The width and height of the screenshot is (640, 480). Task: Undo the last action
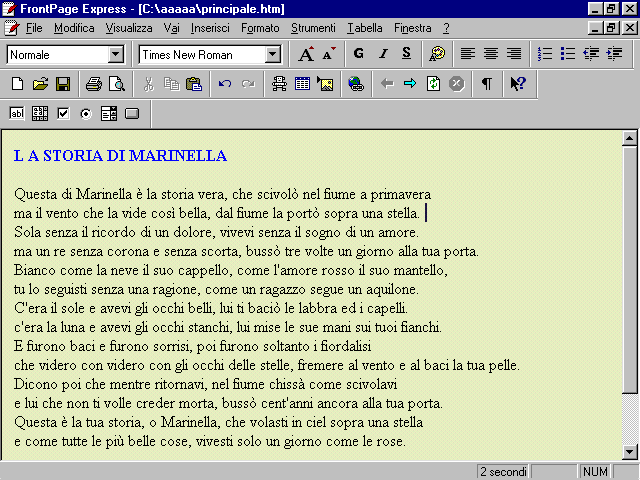coord(225,84)
